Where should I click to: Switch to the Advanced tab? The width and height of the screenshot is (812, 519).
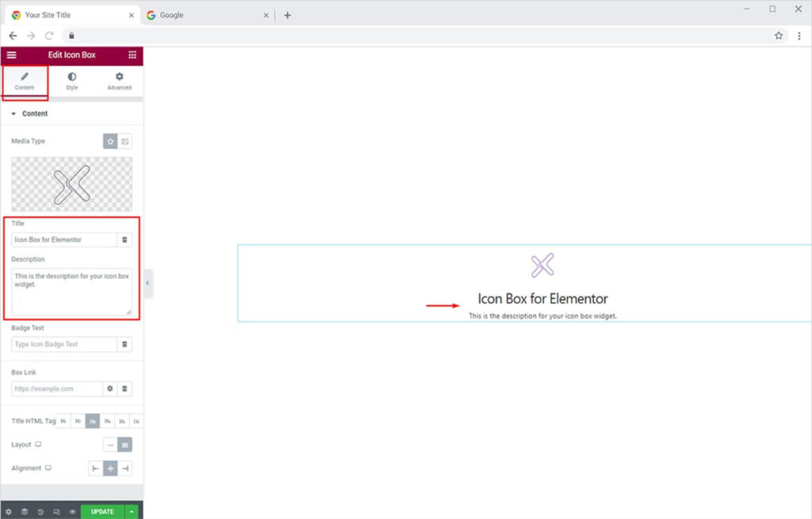tap(119, 81)
